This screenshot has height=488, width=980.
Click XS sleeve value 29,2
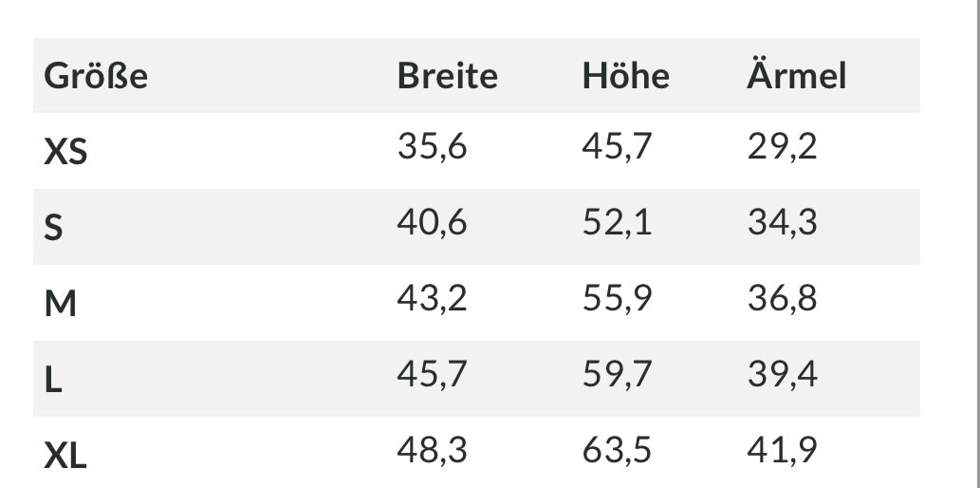point(782,148)
